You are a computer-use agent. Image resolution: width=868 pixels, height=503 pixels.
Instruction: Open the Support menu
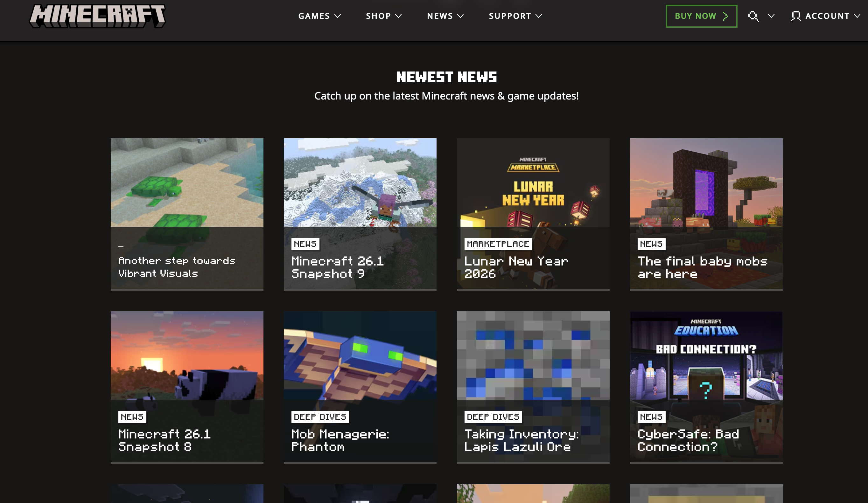click(510, 16)
